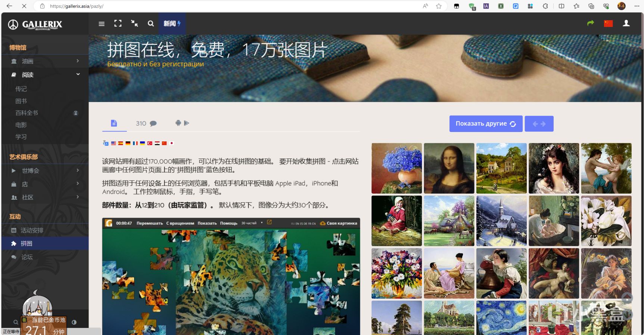Open browser settings ellipsis menu
Viewport: 644px width, 335px height.
tap(637, 6)
